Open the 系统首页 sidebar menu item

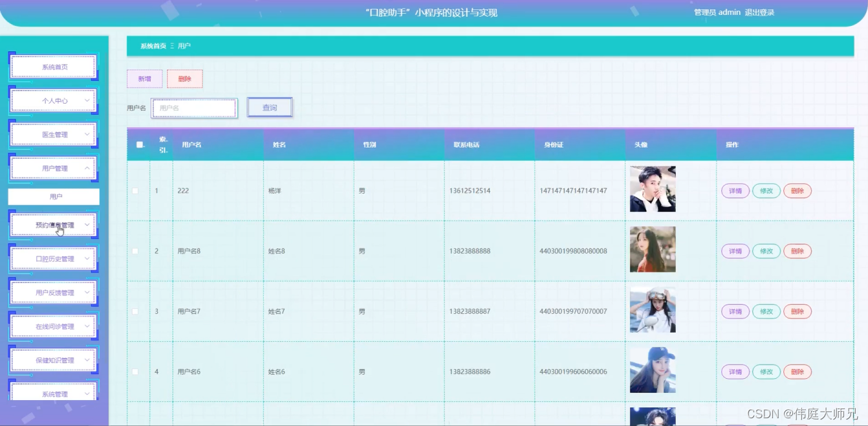[x=54, y=67]
